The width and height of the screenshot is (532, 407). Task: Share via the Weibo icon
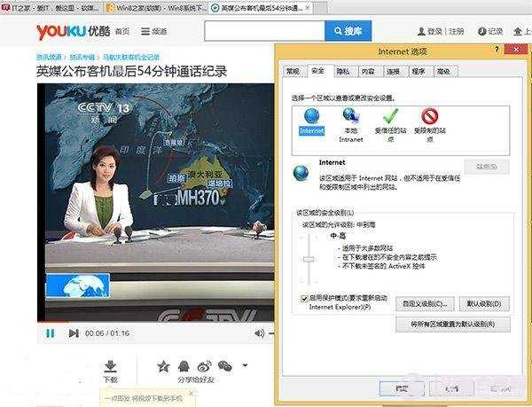click(204, 366)
